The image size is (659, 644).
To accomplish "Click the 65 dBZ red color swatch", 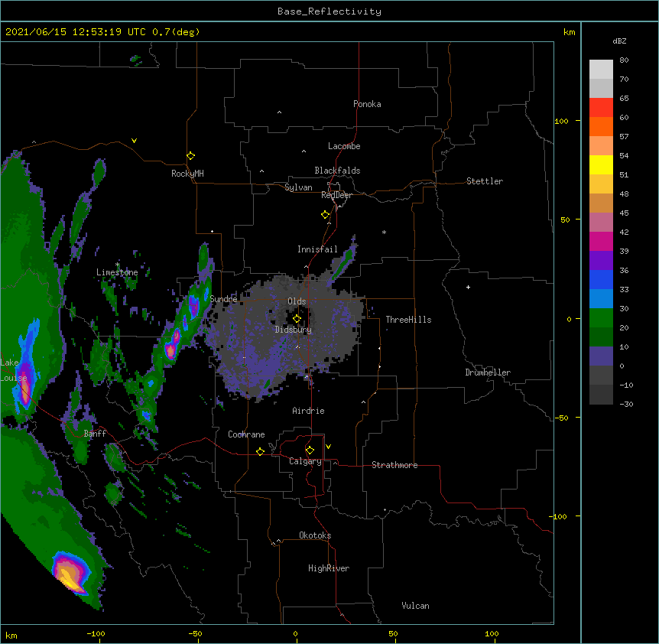I will click(x=601, y=107).
